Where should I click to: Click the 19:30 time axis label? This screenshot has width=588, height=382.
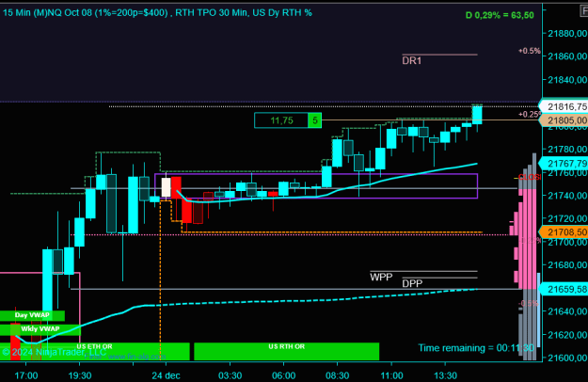pos(80,375)
